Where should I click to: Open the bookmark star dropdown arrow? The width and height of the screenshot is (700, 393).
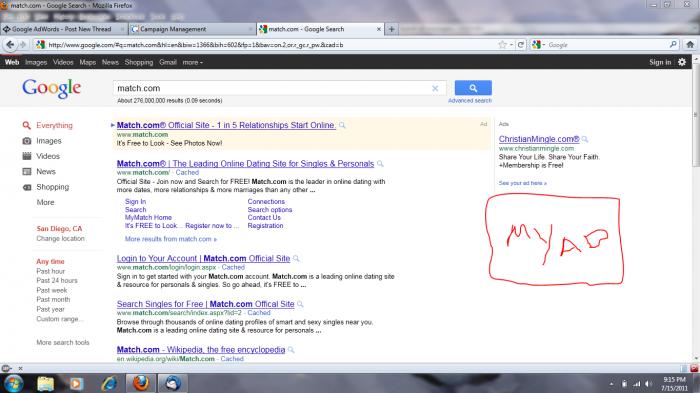click(x=511, y=45)
